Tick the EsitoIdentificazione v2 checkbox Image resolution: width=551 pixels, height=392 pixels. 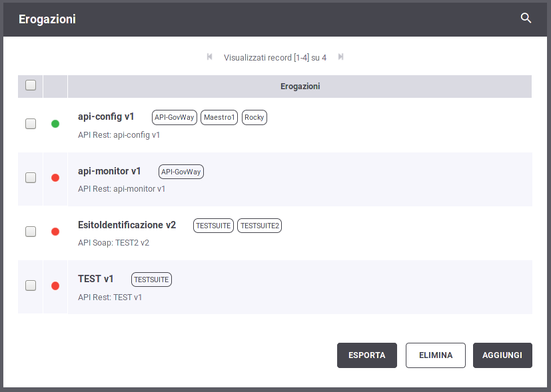tap(31, 232)
